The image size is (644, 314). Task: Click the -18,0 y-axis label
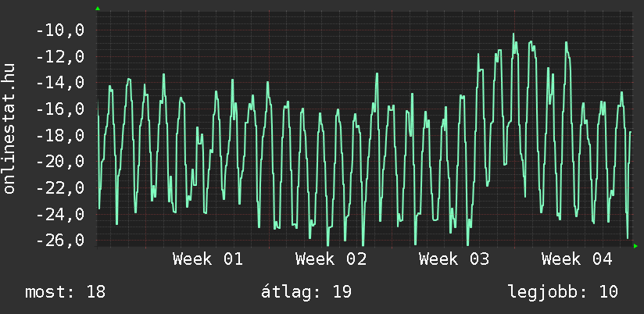click(60, 136)
